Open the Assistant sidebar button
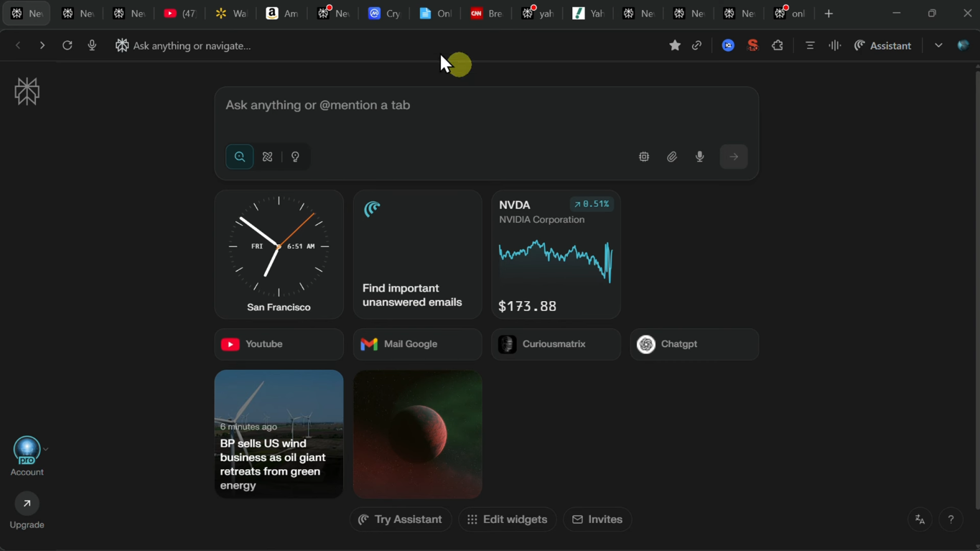Screen dimensions: 980x551 pos(882,45)
